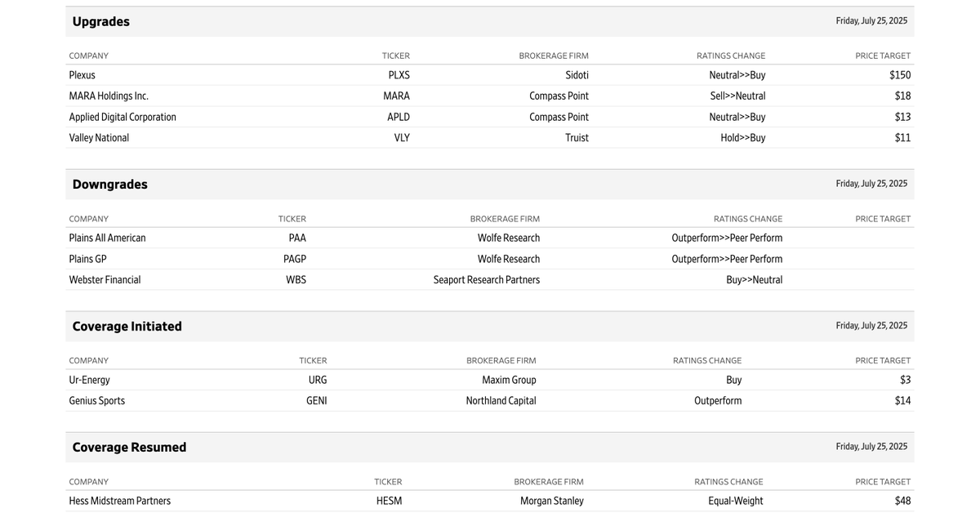Click the $150 price target
This screenshot has height=517, width=980.
coord(900,75)
